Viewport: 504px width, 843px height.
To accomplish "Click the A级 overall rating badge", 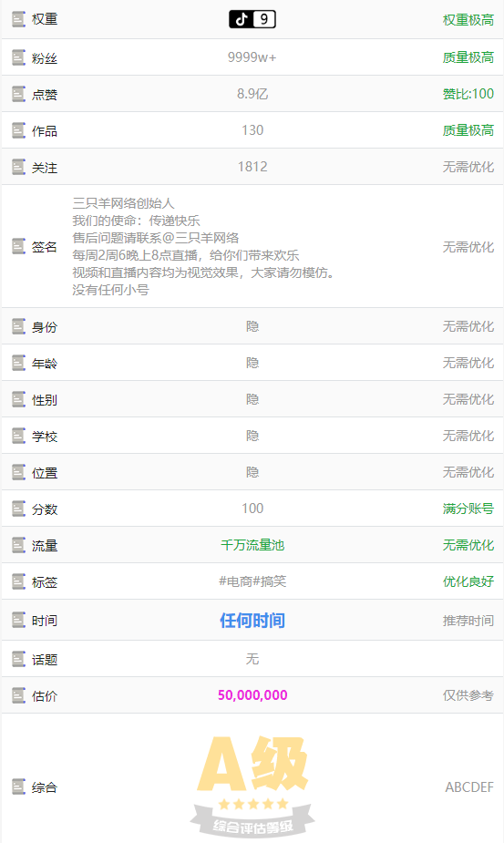I will (x=252, y=786).
